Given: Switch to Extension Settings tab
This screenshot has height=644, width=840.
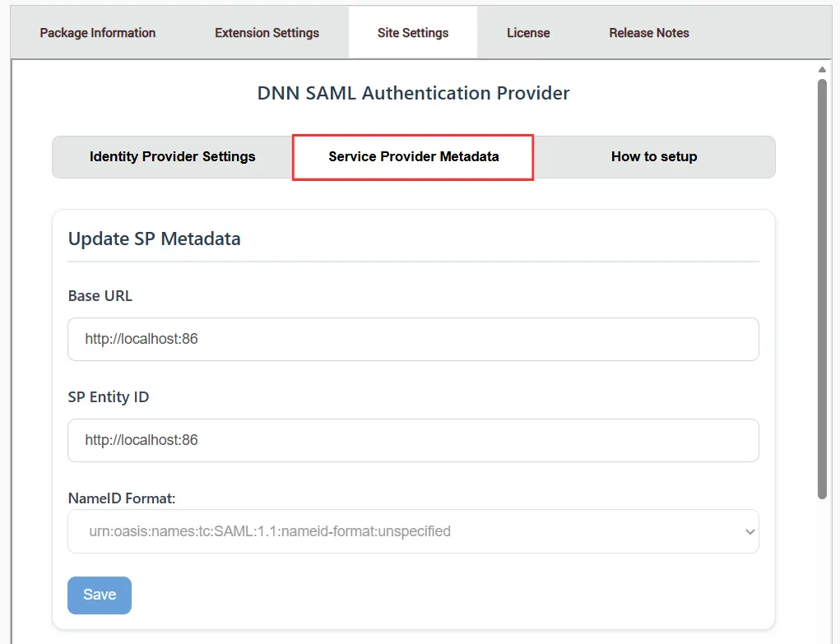Looking at the screenshot, I should [267, 33].
